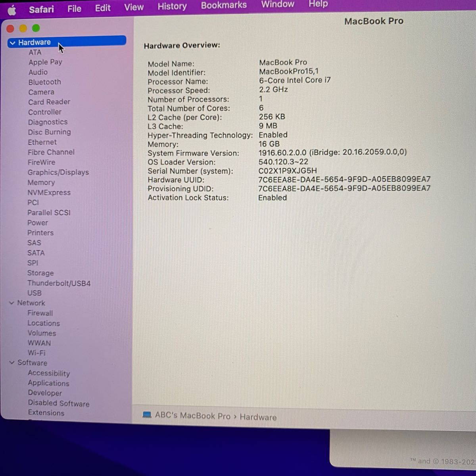Click the 6-Core Intel Core i7 value
Screen dimensions: 476x476
(295, 80)
